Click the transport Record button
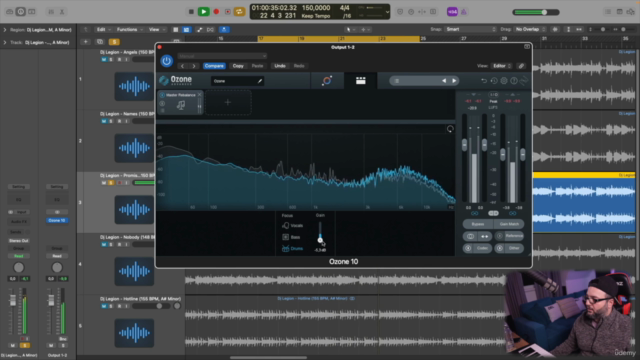The image size is (640, 360). [x=216, y=12]
